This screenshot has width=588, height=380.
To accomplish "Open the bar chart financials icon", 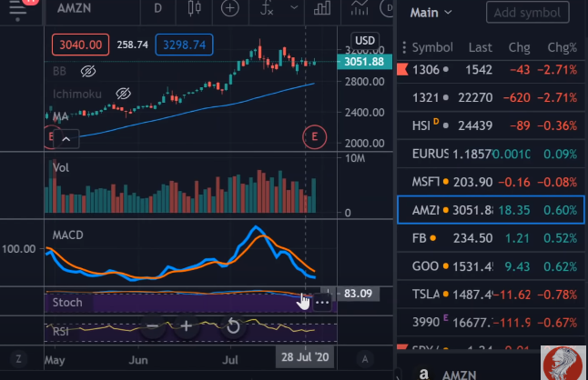I will pyautogui.click(x=322, y=8).
